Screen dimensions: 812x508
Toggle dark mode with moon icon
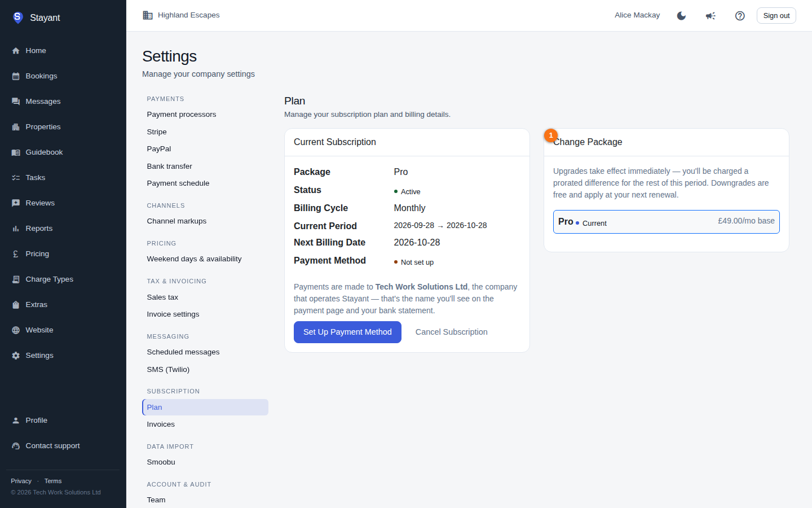click(681, 16)
